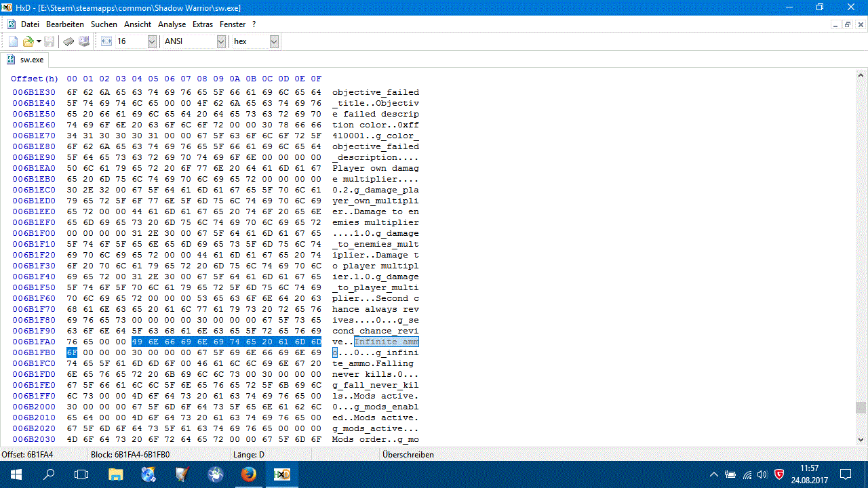Open the Fenster menu
868x488 pixels.
[233, 24]
